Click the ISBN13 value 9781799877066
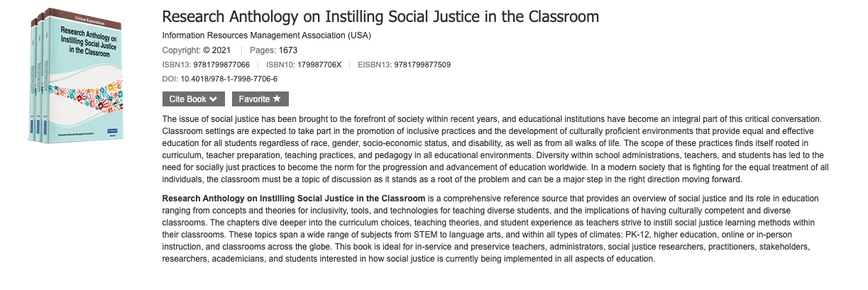This screenshot has height=290, width=868. click(x=222, y=65)
